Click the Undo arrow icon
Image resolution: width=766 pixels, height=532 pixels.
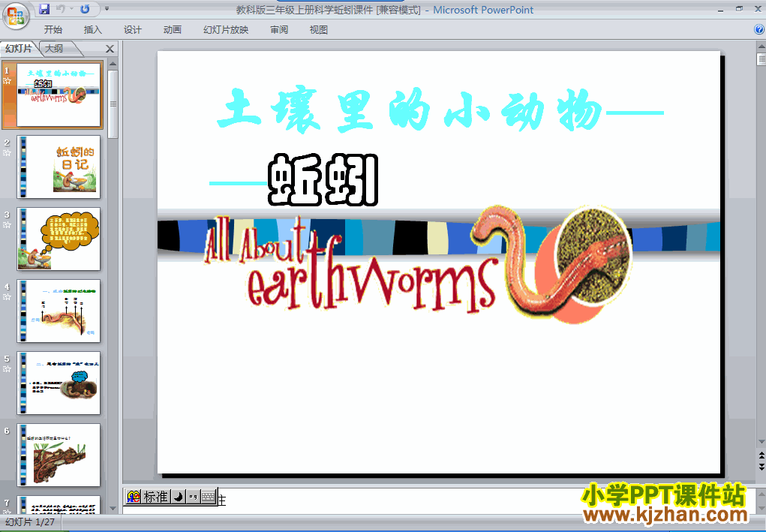click(x=61, y=9)
